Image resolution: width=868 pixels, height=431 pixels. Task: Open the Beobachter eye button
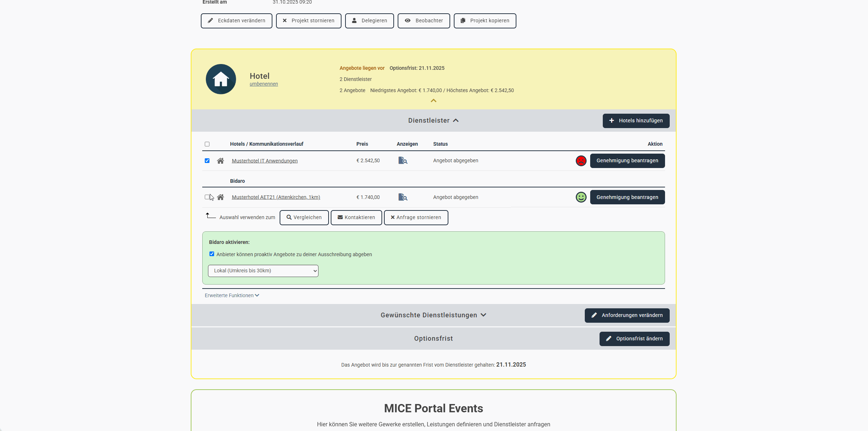(x=424, y=21)
